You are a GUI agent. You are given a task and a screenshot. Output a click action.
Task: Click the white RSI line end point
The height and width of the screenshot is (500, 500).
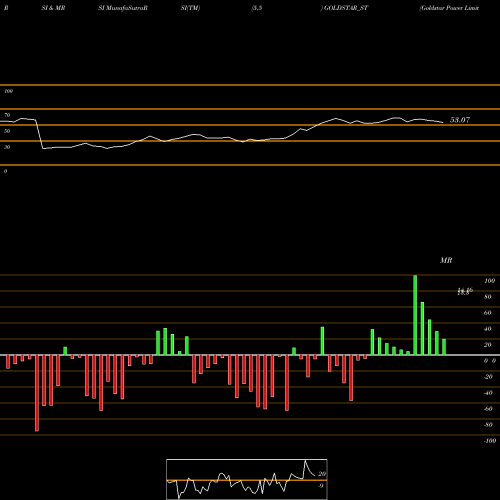[x=443, y=123]
